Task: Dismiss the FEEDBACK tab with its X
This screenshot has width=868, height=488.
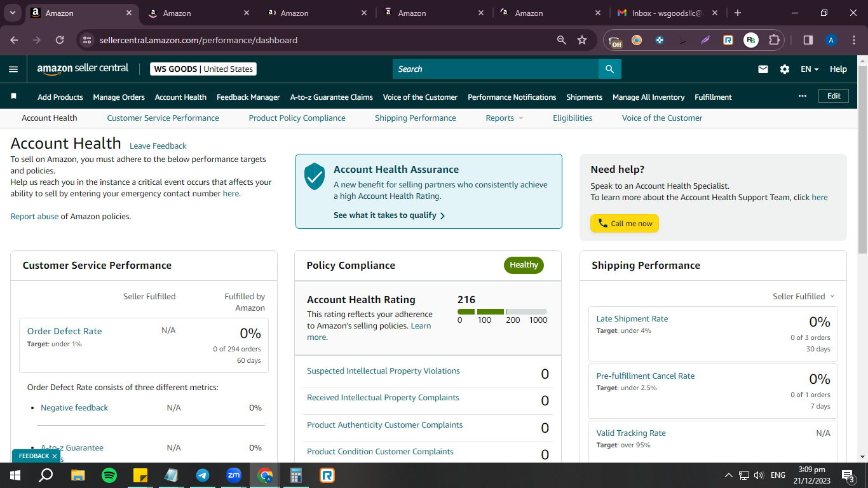Action: coord(55,456)
